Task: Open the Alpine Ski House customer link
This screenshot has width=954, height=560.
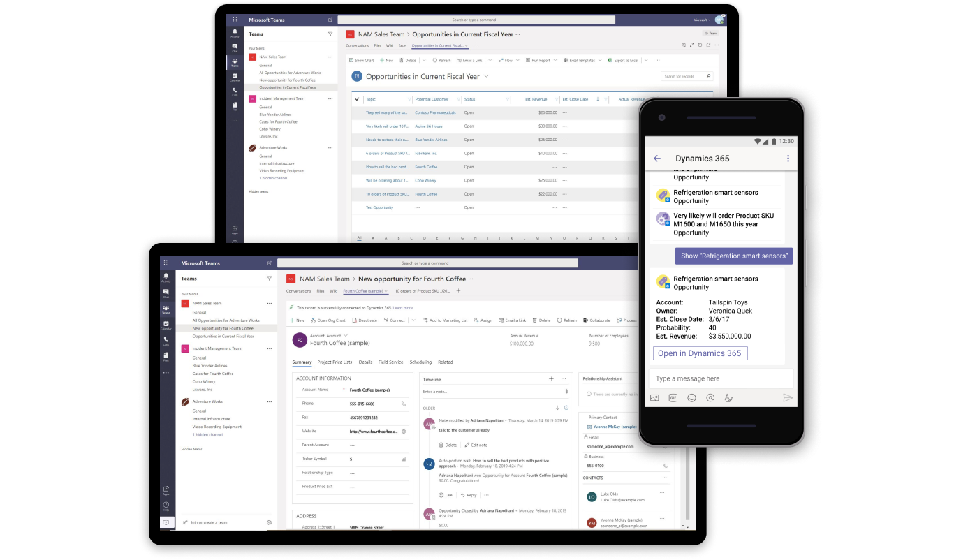Action: pyautogui.click(x=429, y=126)
